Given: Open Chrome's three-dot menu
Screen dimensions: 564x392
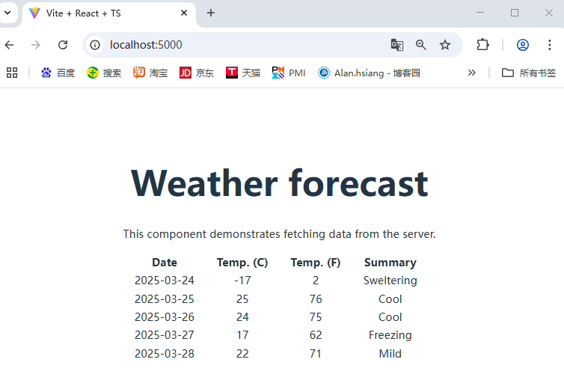Looking at the screenshot, I should (x=550, y=45).
